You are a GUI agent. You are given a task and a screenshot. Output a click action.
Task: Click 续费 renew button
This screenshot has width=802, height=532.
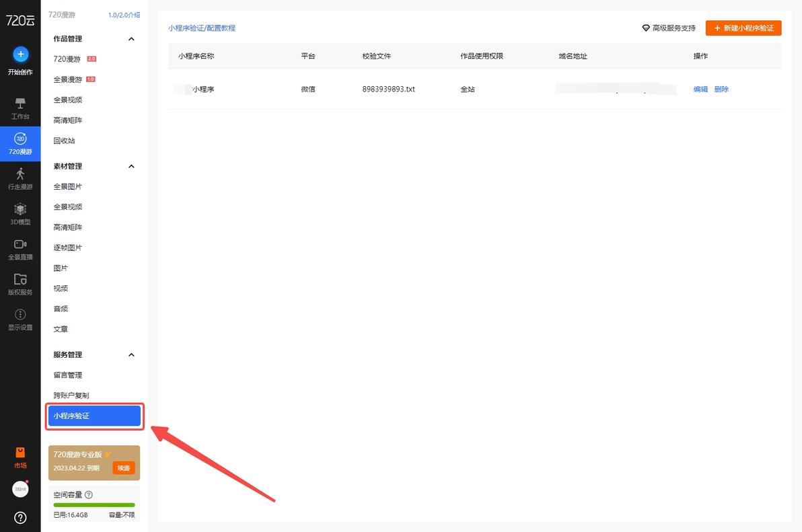(124, 468)
